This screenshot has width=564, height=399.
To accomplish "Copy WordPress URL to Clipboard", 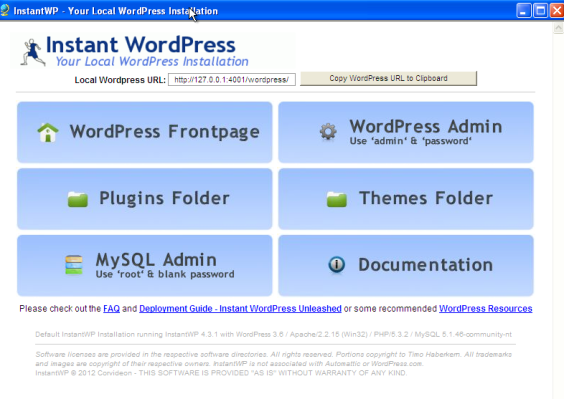I will tap(388, 78).
